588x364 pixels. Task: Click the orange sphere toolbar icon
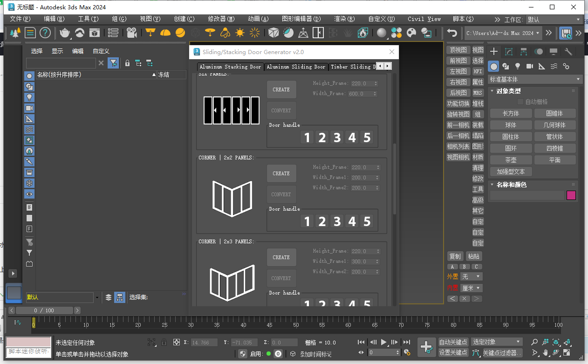pyautogui.click(x=180, y=33)
